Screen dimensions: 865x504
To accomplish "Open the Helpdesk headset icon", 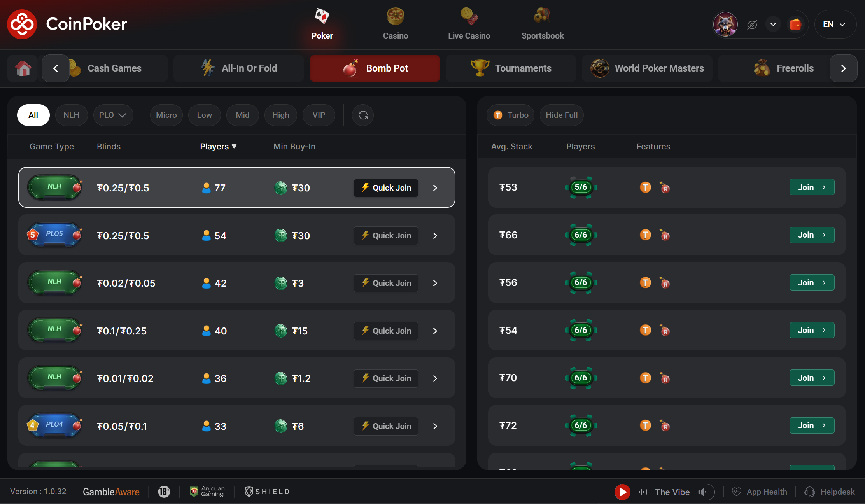I will click(810, 492).
